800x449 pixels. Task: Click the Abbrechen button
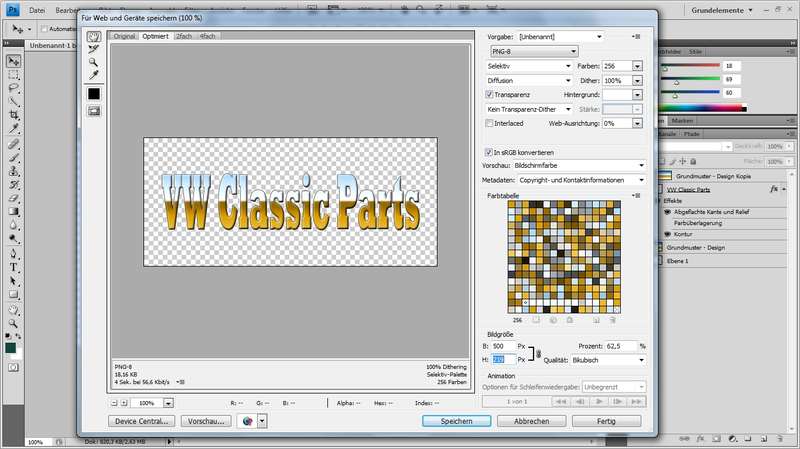coord(532,421)
